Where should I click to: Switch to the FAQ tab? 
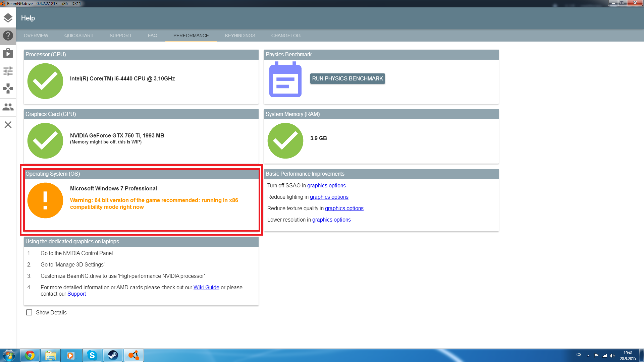click(153, 36)
